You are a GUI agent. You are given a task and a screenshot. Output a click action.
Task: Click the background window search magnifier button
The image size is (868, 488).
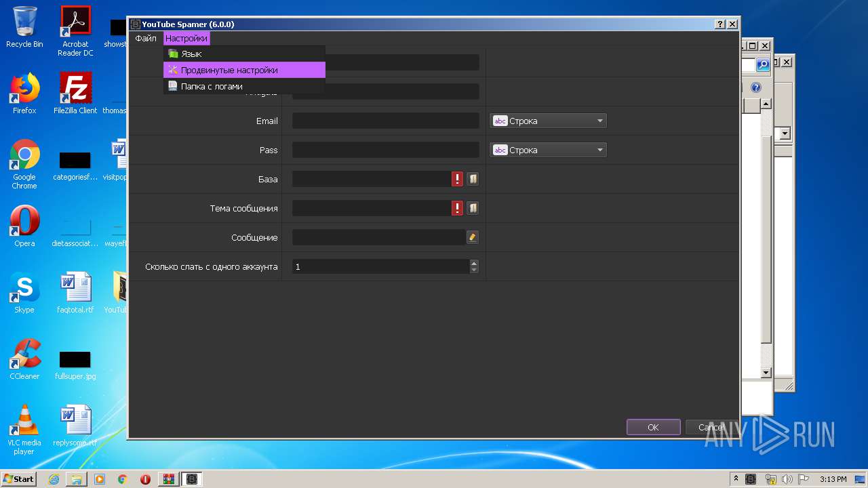click(764, 65)
